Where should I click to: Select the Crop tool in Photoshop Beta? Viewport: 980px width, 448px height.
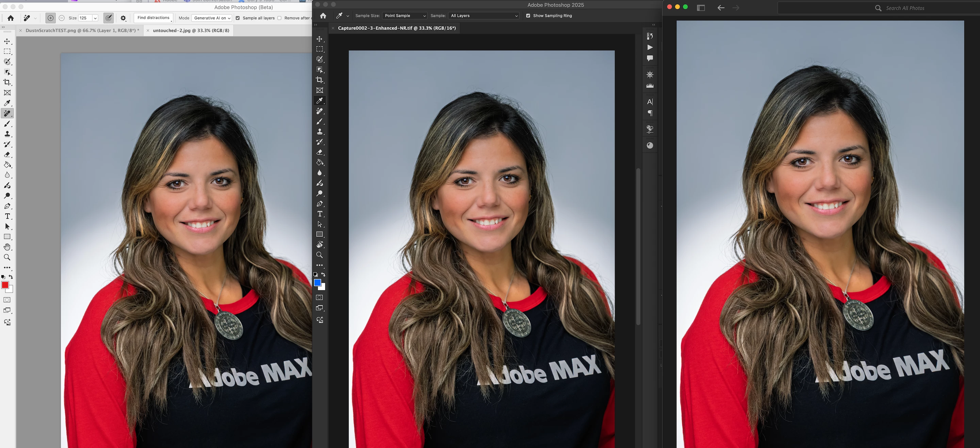(x=7, y=82)
